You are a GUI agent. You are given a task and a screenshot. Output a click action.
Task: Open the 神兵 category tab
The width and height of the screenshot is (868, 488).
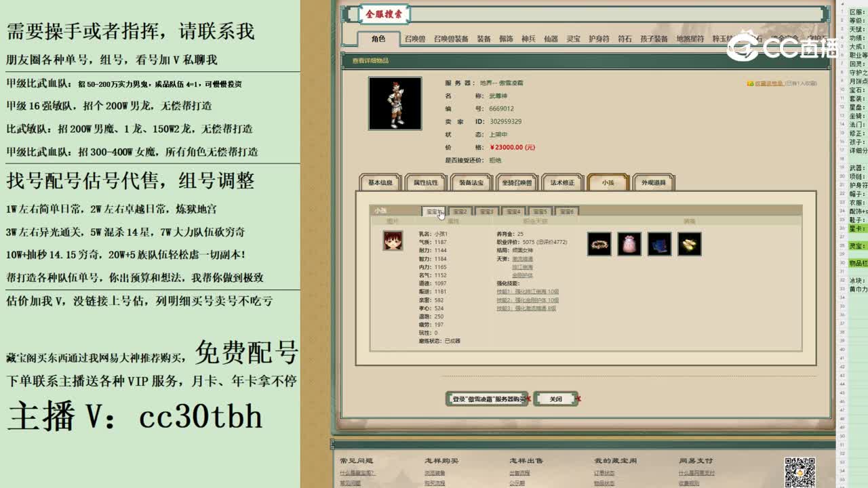coord(528,39)
